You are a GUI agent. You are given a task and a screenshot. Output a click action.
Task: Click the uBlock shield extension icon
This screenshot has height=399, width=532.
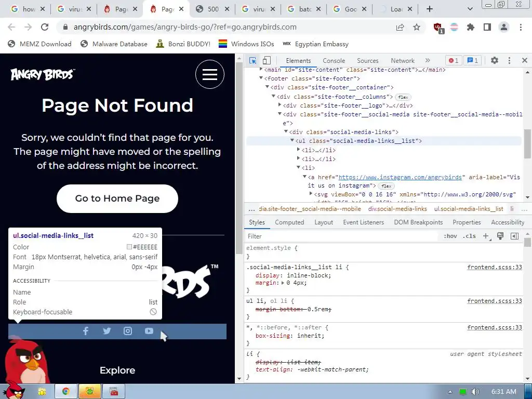click(x=438, y=28)
